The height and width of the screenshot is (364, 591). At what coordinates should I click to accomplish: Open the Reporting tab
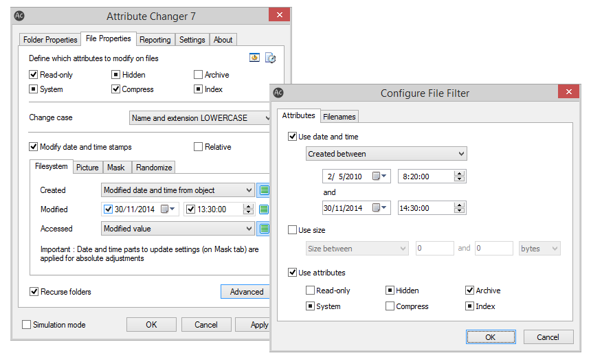click(155, 40)
